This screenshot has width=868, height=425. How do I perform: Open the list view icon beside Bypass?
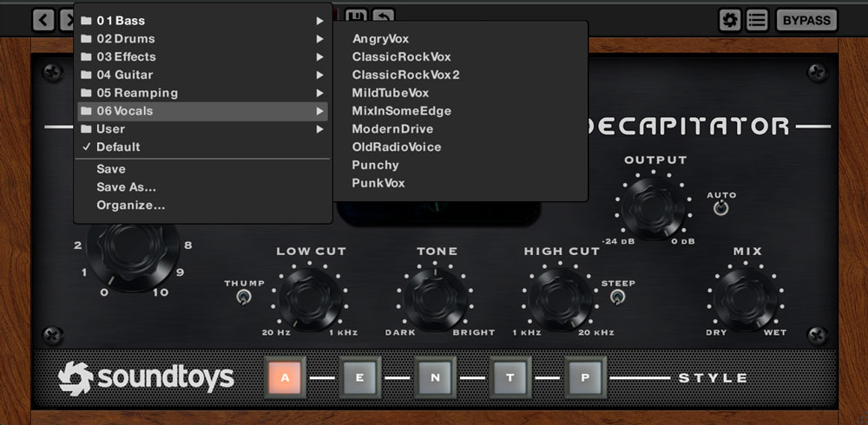757,21
